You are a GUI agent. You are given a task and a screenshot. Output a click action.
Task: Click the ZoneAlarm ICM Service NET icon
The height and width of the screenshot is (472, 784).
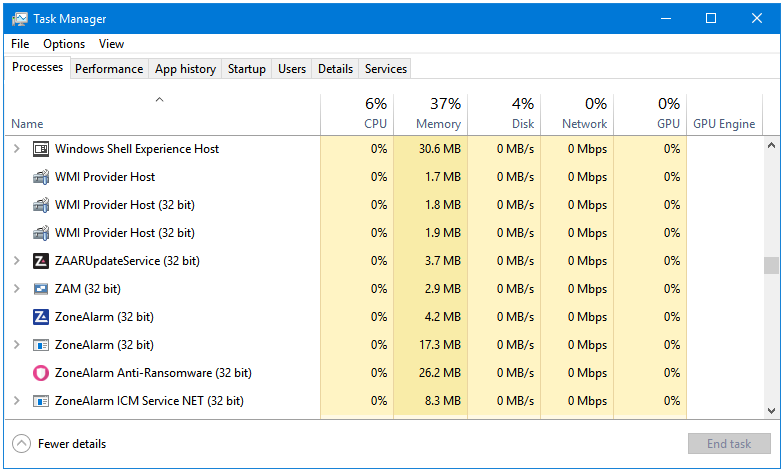pyautogui.click(x=40, y=400)
